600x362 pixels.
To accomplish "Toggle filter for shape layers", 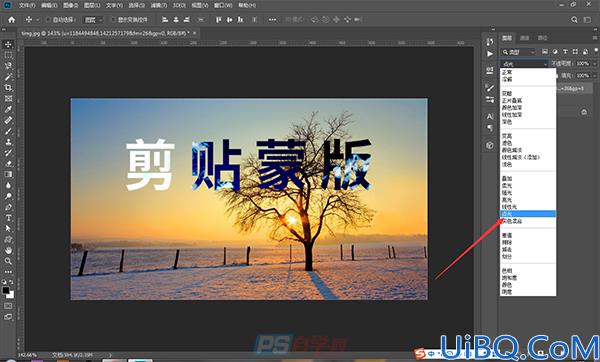I will pos(575,52).
